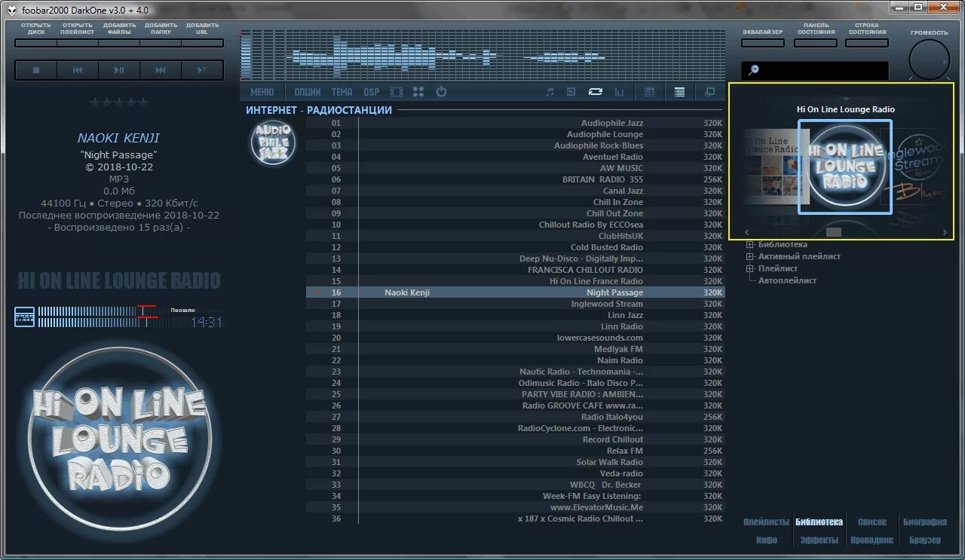This screenshot has width=965, height=560.
Task: Adjust the Громкость volume knob
Action: pyautogui.click(x=929, y=59)
